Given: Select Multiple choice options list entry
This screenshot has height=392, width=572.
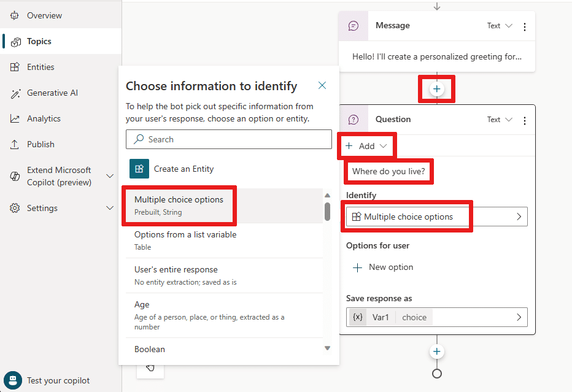Looking at the screenshot, I should click(224, 206).
